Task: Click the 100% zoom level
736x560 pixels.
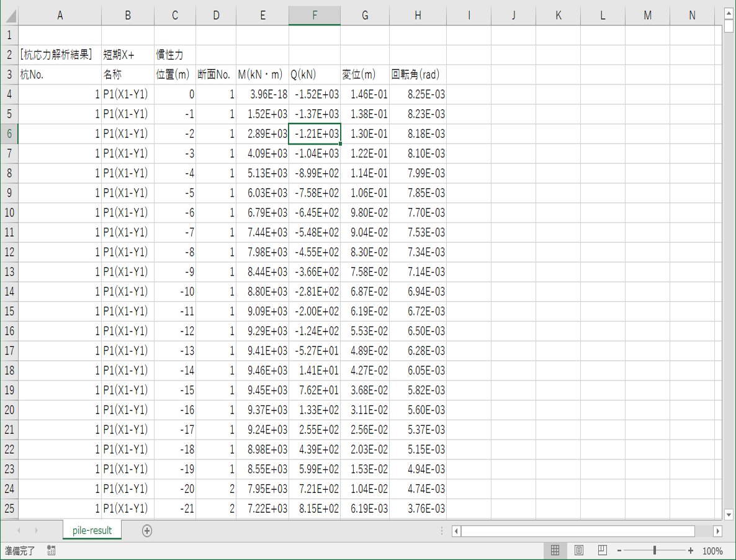Action: [712, 551]
